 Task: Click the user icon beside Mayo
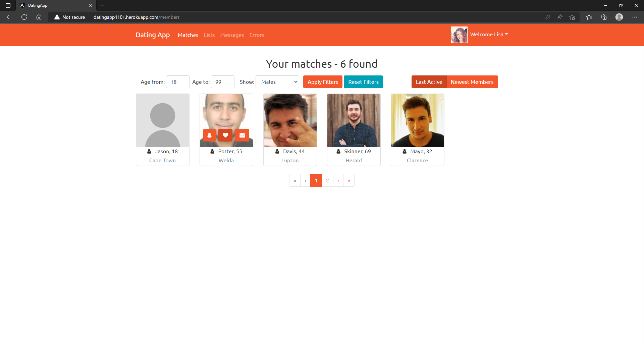pos(404,151)
